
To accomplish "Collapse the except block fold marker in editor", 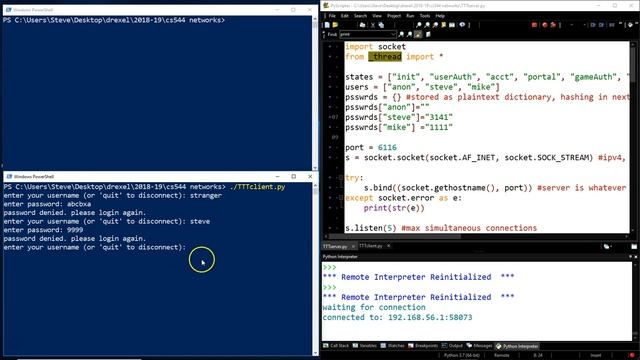I will 341,198.
